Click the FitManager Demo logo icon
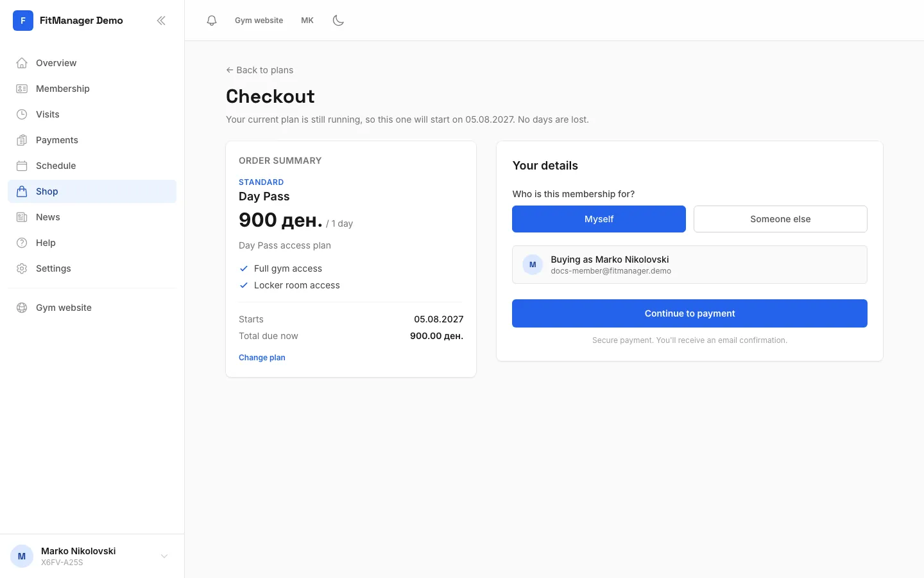The image size is (924, 578). [x=23, y=21]
